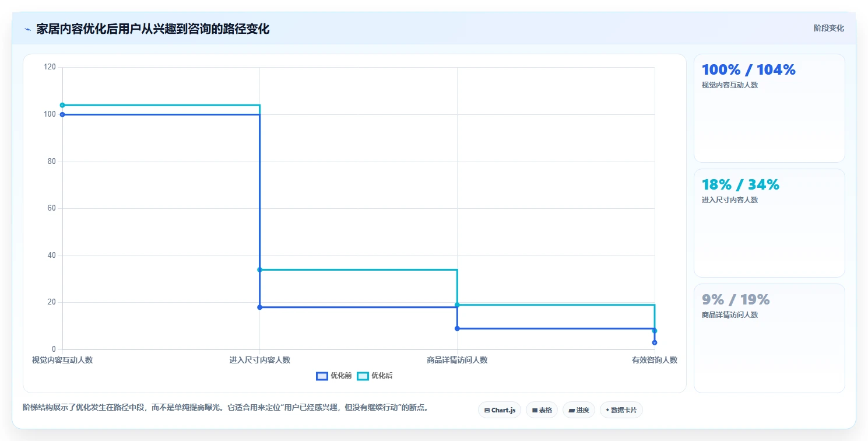Open the 18% / 34% stat card
The width and height of the screenshot is (868, 441).
point(769,223)
